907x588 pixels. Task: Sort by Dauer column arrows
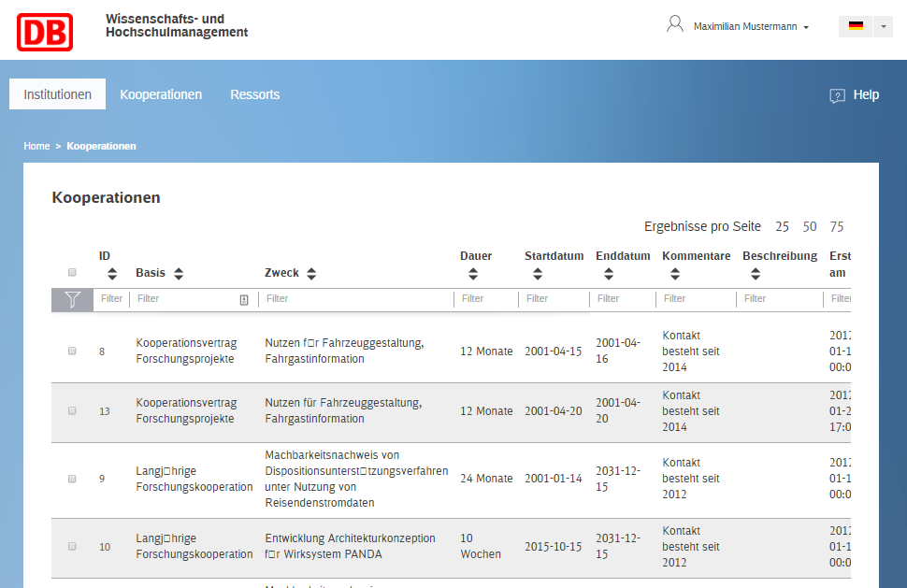pyautogui.click(x=473, y=274)
